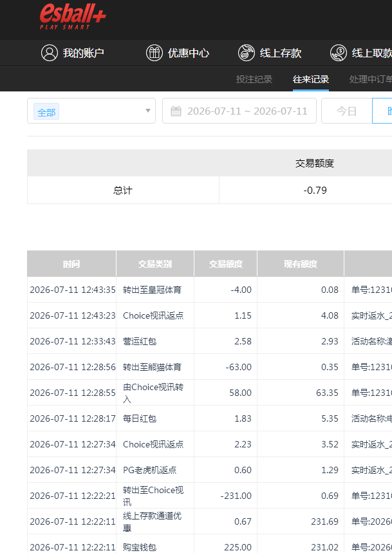Click amount 1.15

click(x=243, y=315)
